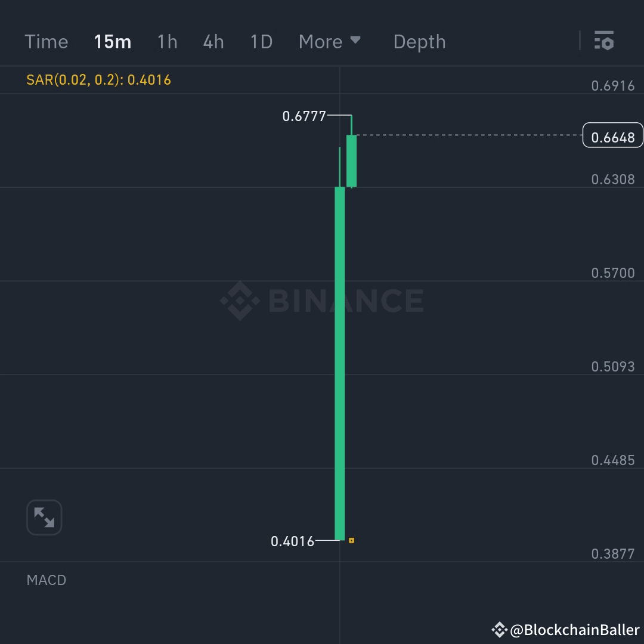The width and height of the screenshot is (644, 644).
Task: Select the 1h interval
Action: pyautogui.click(x=167, y=42)
